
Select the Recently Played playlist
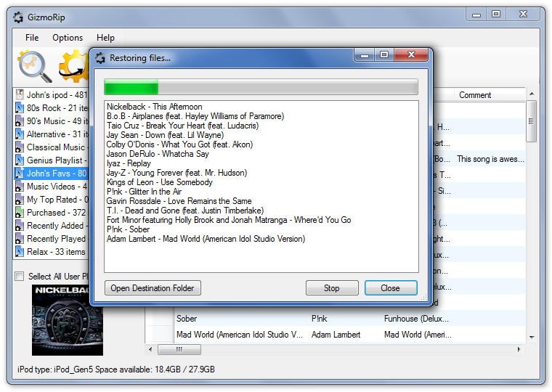coord(57,239)
